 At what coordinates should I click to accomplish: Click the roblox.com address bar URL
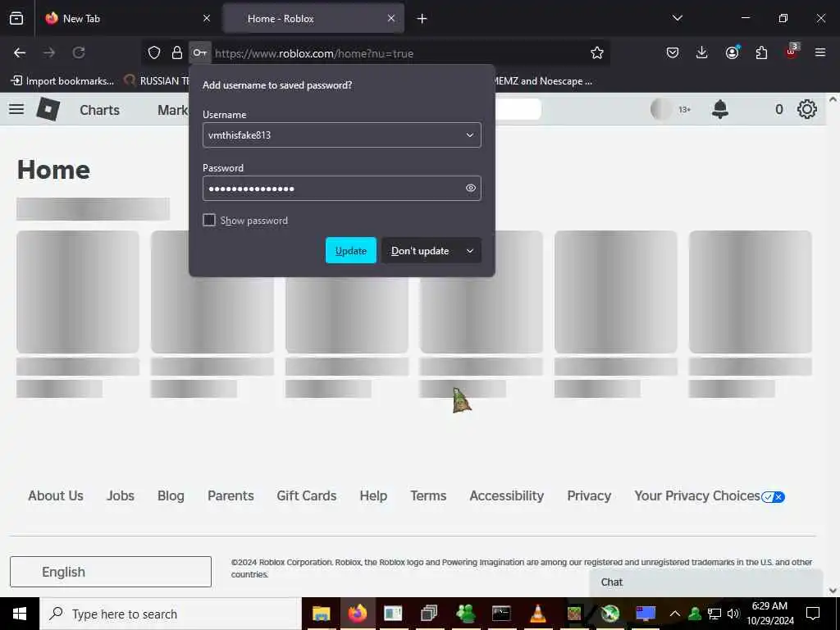[314, 53]
